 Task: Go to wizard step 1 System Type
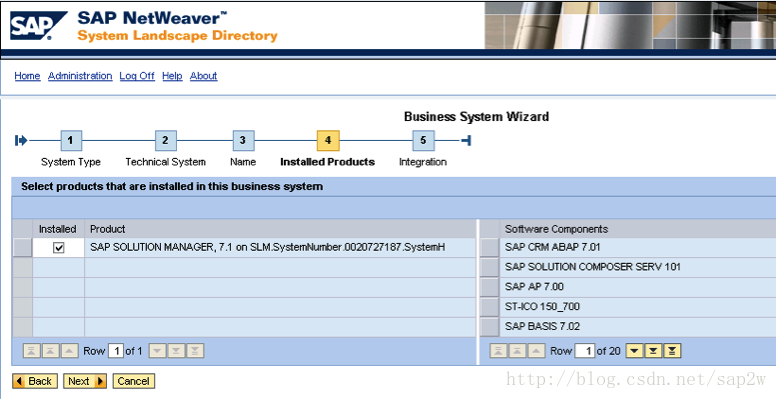[71, 141]
